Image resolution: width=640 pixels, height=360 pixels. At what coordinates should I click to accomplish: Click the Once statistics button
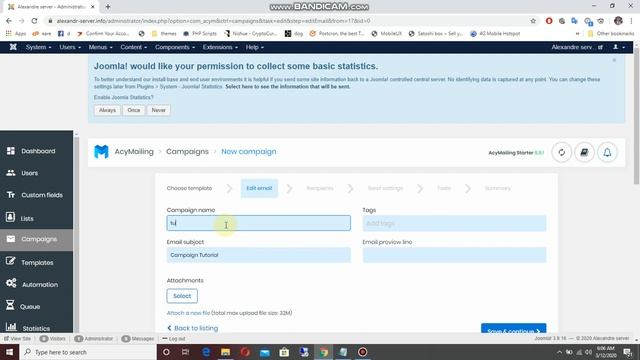coord(133,110)
